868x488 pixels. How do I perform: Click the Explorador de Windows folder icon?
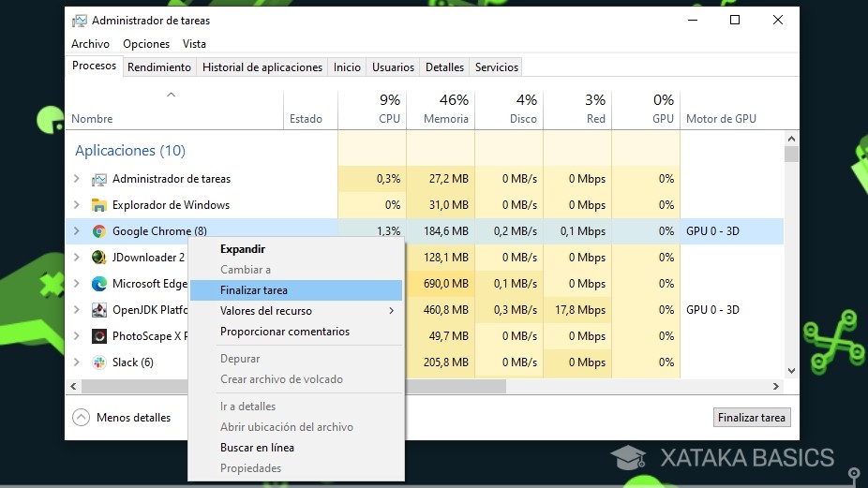coord(99,205)
